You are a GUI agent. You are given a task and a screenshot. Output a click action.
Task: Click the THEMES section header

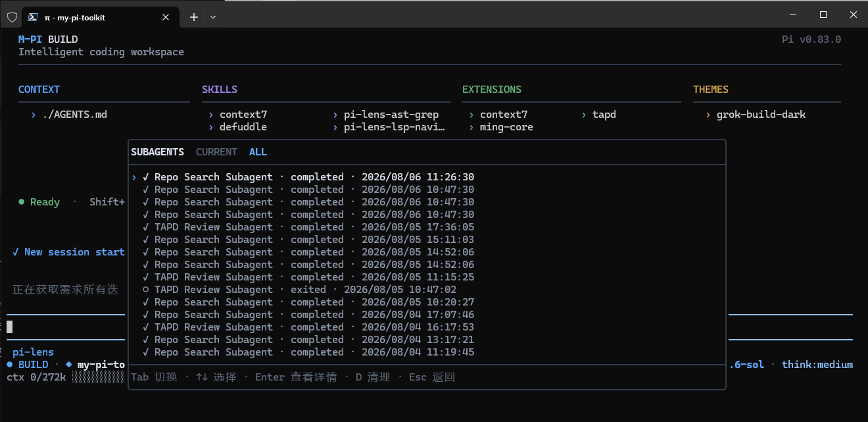point(711,90)
